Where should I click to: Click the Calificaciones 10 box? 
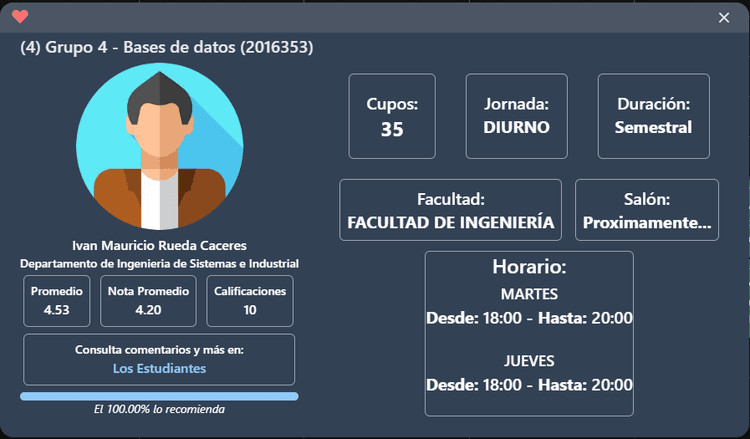coord(250,301)
